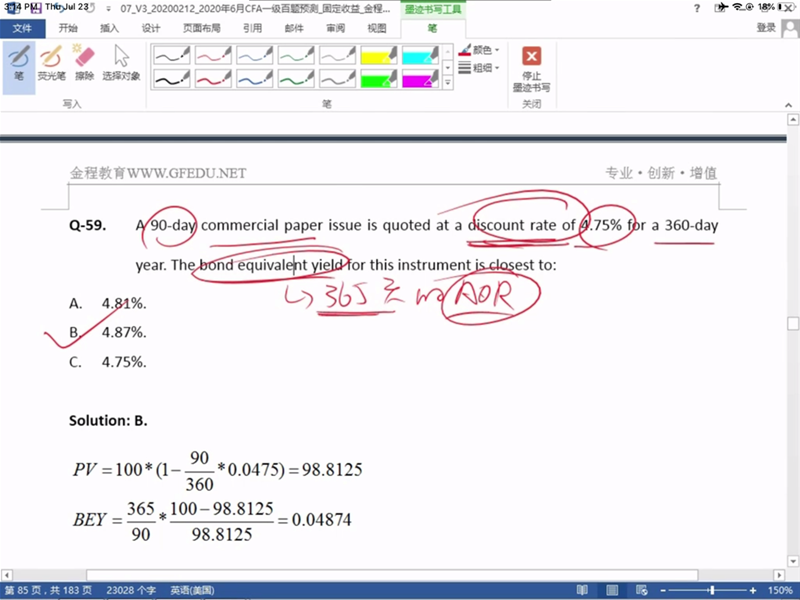Click the Sign in (登录) link
Screen dimensions: 800x600
(x=766, y=28)
